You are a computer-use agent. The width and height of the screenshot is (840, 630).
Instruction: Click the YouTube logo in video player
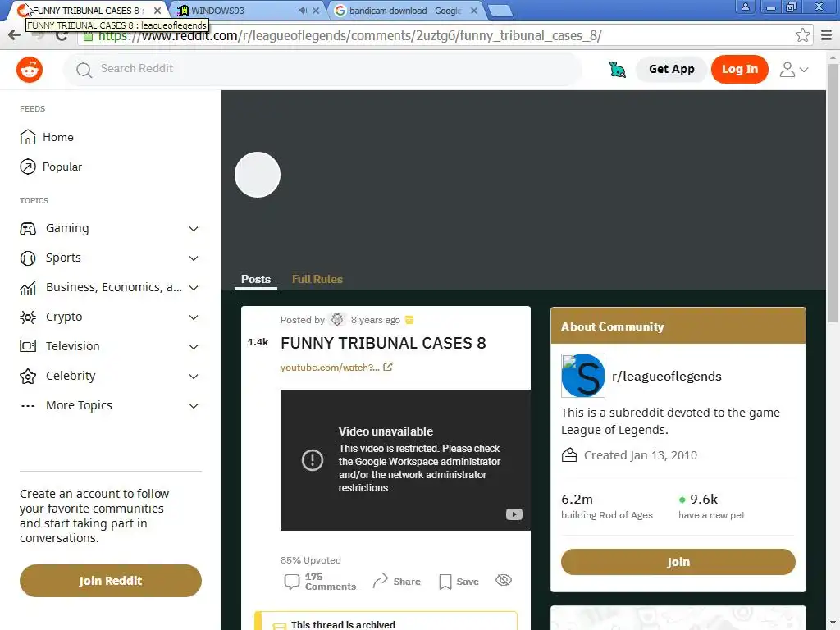tap(514, 514)
